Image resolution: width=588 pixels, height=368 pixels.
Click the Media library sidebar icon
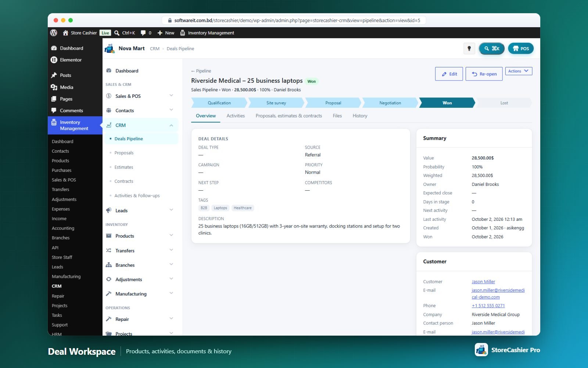(54, 87)
